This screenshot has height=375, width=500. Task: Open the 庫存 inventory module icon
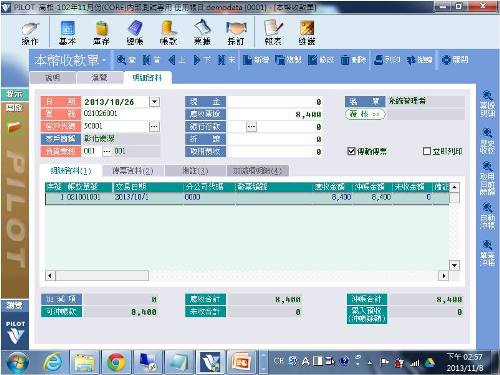(101, 33)
